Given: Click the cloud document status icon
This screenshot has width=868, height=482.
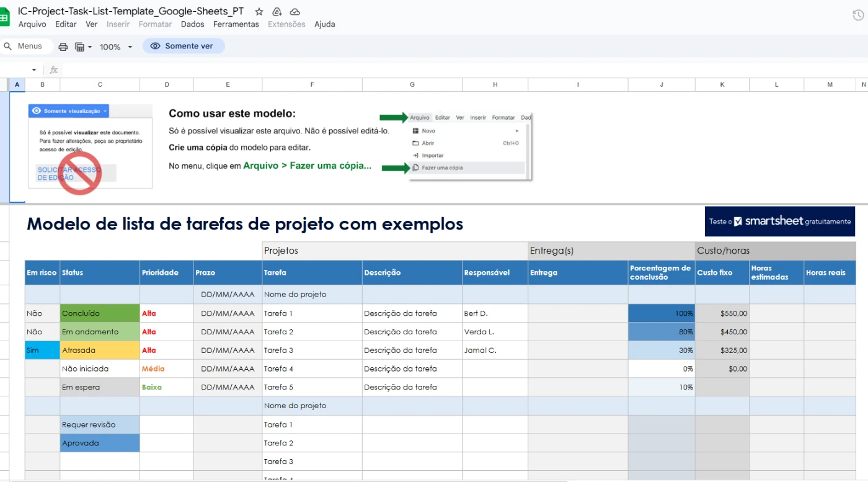Looking at the screenshot, I should (295, 12).
